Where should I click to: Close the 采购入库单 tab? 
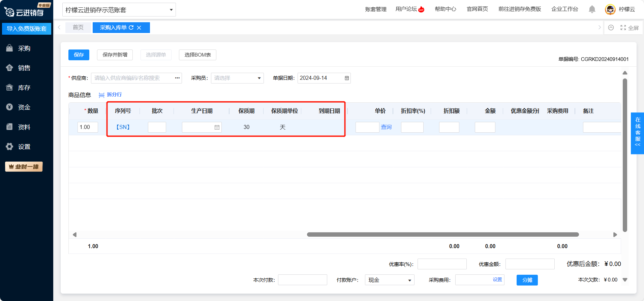pyautogui.click(x=139, y=28)
